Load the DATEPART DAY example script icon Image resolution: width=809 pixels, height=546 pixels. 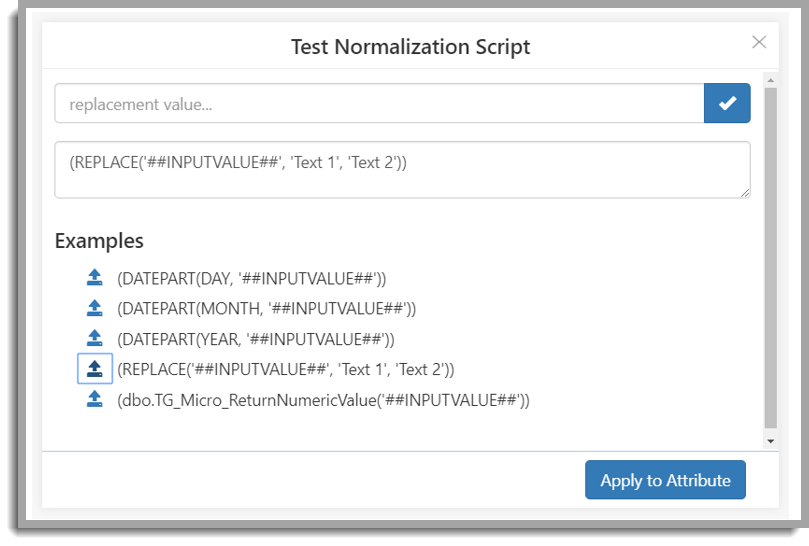pos(94,278)
